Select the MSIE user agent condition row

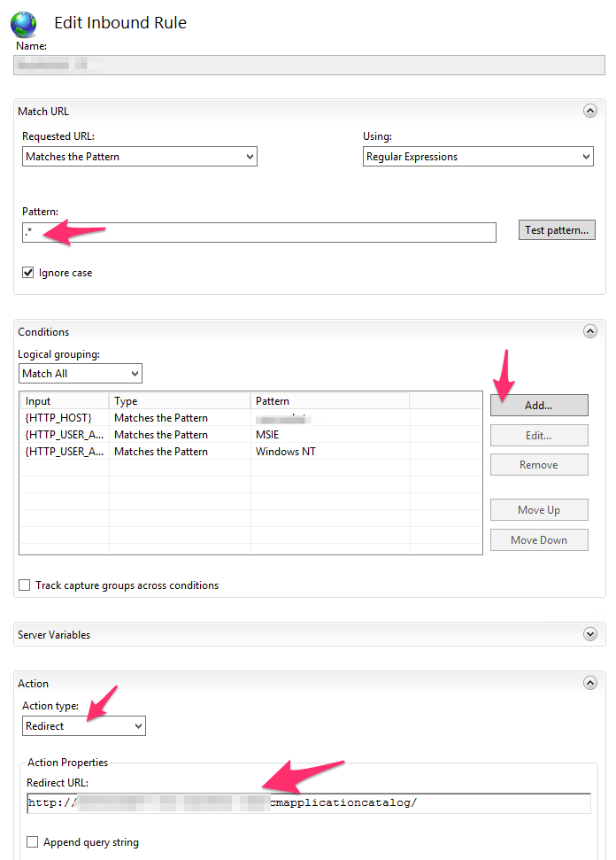coord(177,435)
